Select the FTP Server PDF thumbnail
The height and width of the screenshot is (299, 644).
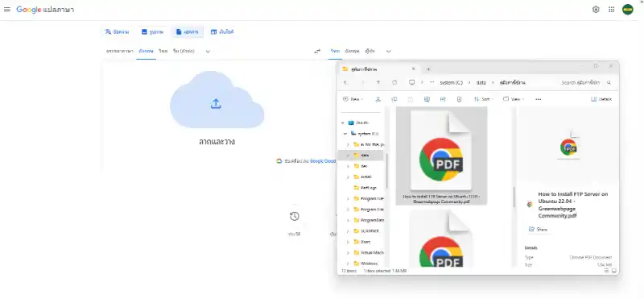441,156
